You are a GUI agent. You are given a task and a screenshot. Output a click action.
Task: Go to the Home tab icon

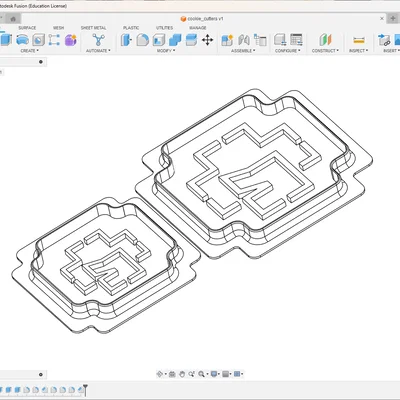pos(13,19)
